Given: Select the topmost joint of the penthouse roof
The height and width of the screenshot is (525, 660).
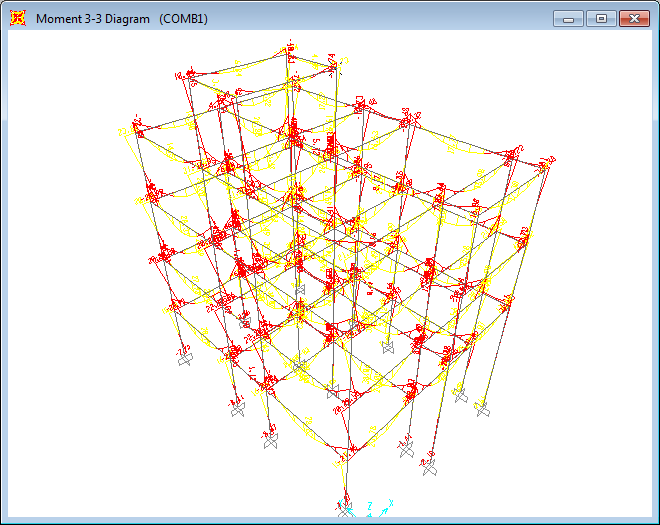Looking at the screenshot, I should 289,48.
